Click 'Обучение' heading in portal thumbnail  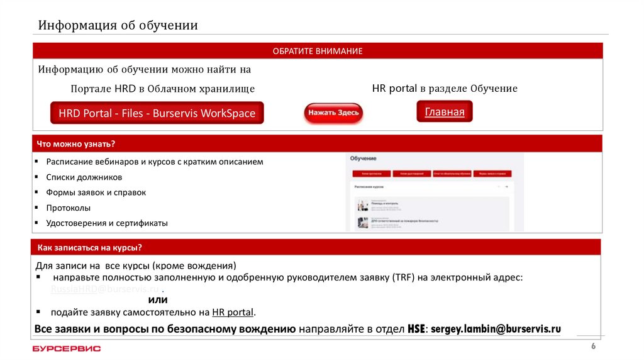tap(363, 158)
